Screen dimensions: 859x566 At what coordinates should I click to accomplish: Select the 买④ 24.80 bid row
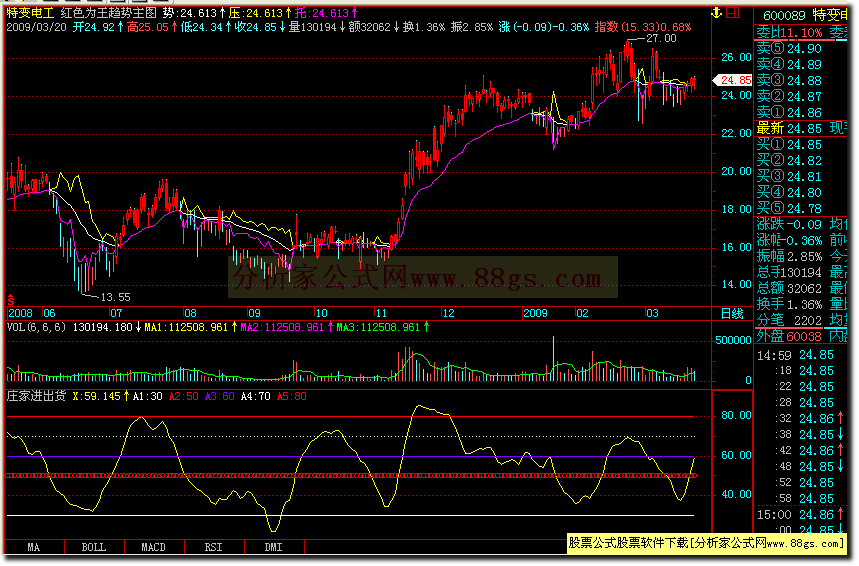click(789, 193)
